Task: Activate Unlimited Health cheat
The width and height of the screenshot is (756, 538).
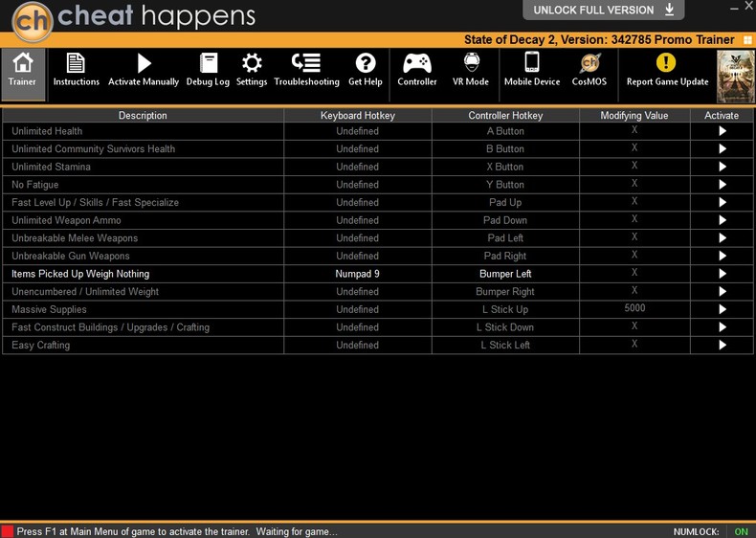Action: 722,131
